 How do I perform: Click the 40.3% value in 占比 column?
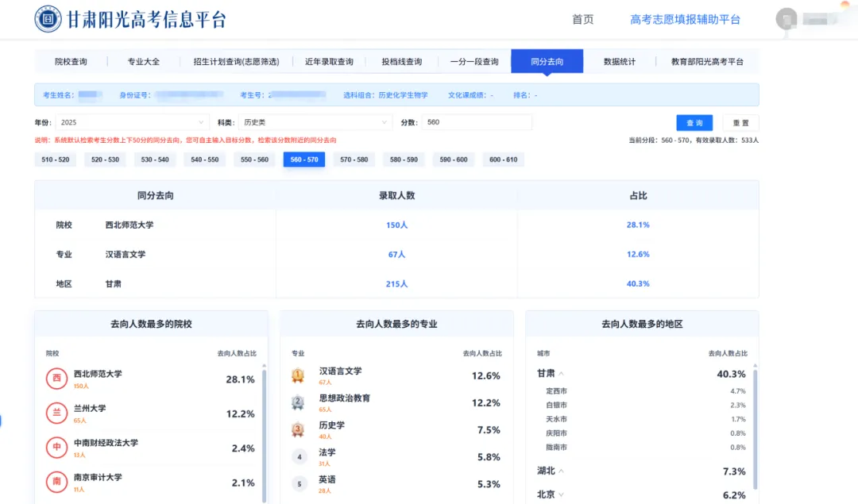[638, 283]
